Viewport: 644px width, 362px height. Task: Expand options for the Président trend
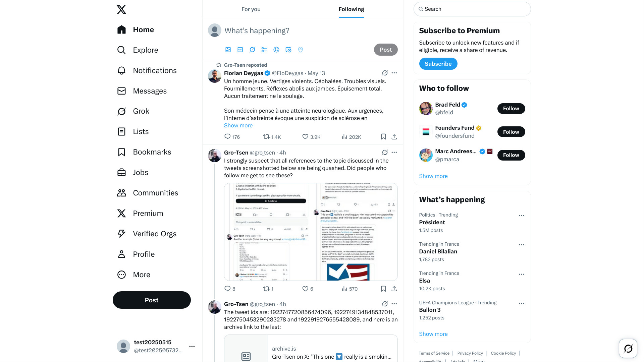522,216
